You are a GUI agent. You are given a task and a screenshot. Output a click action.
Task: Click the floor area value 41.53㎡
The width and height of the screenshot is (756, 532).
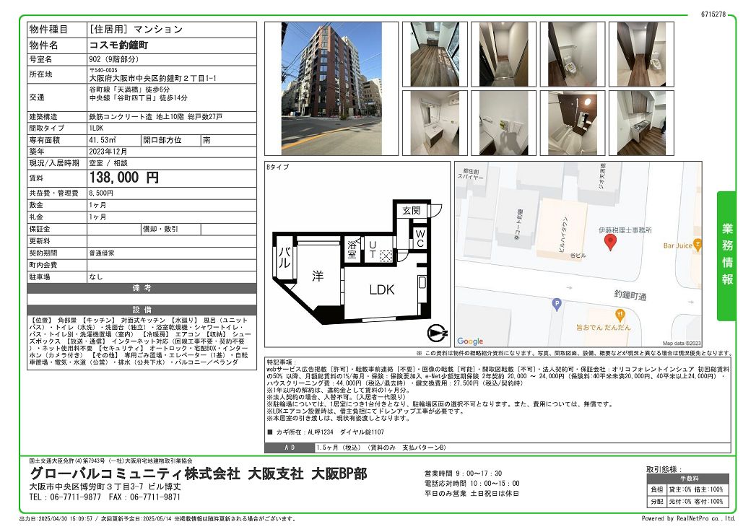[103, 140]
